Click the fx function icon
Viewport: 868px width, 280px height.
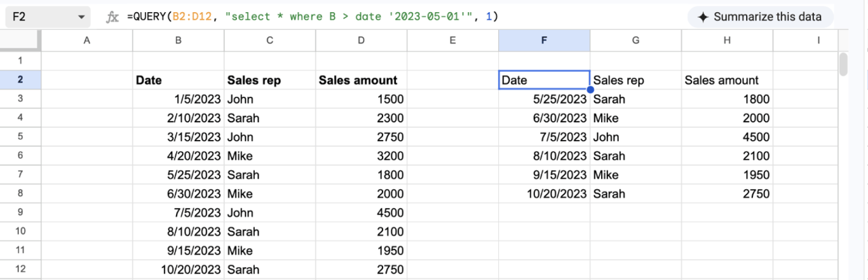(112, 17)
